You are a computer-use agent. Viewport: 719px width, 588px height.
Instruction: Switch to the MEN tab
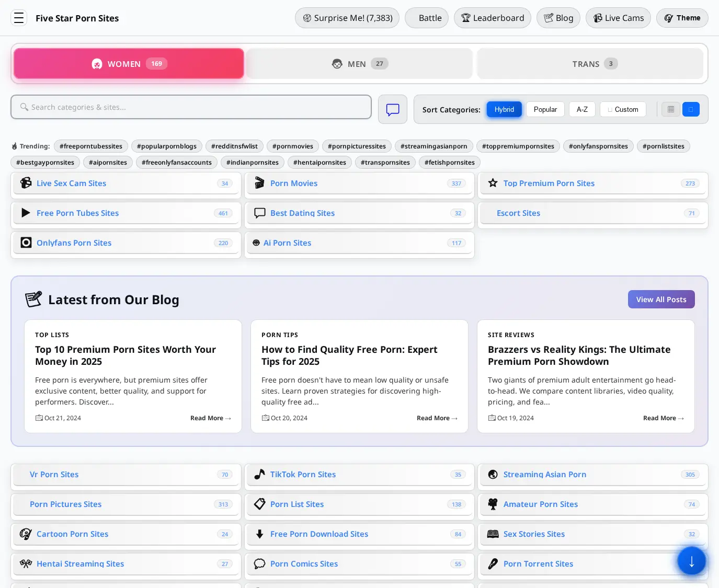[x=360, y=64]
